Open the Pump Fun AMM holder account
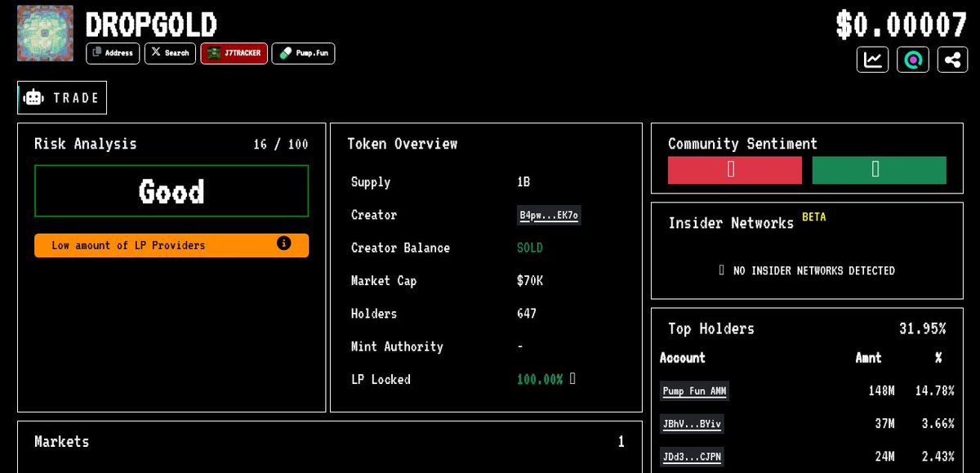This screenshot has height=473, width=980. click(x=694, y=391)
